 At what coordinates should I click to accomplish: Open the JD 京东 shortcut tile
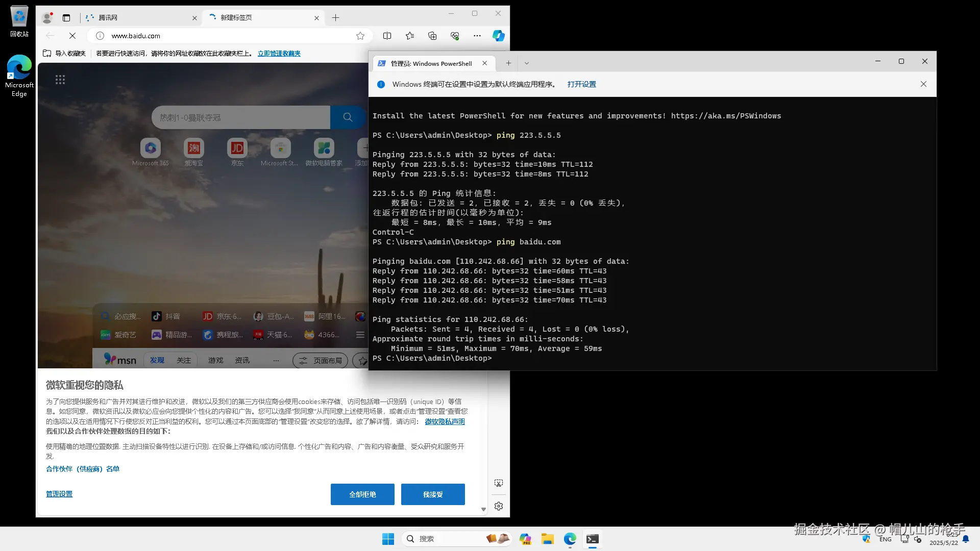(x=237, y=148)
